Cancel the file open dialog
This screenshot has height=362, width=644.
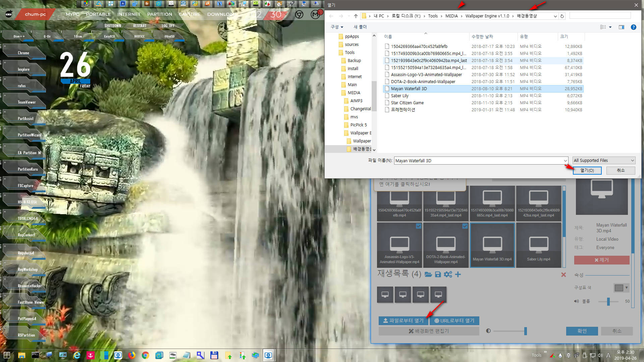[621, 171]
